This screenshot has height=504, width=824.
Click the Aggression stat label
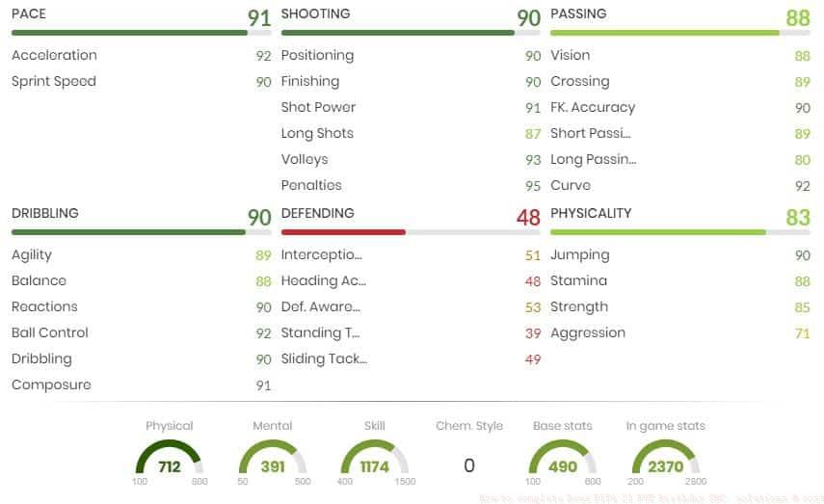pyautogui.click(x=588, y=332)
